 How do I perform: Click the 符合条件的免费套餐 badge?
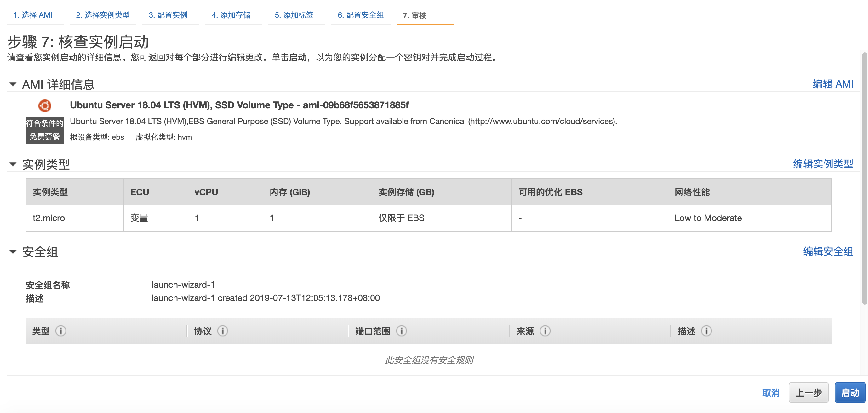[44, 130]
